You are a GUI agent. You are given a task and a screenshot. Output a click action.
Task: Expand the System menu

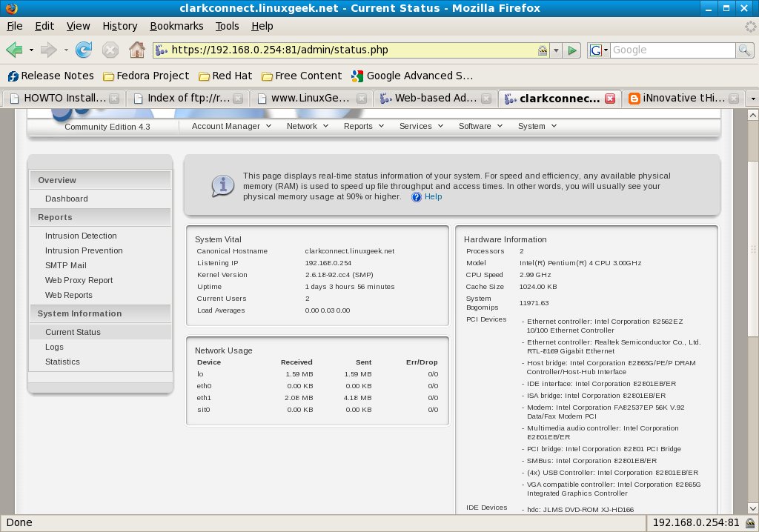(x=537, y=126)
